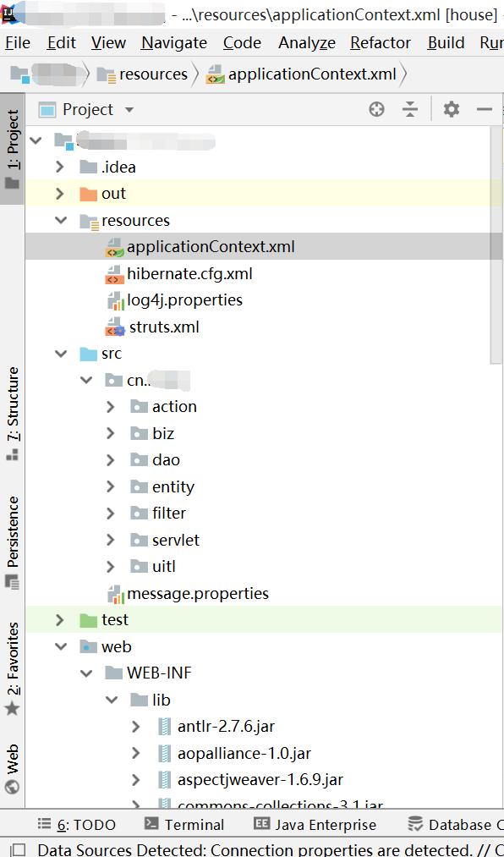Open the Java Enterprise tool window
504x857 pixels.
[x=315, y=824]
